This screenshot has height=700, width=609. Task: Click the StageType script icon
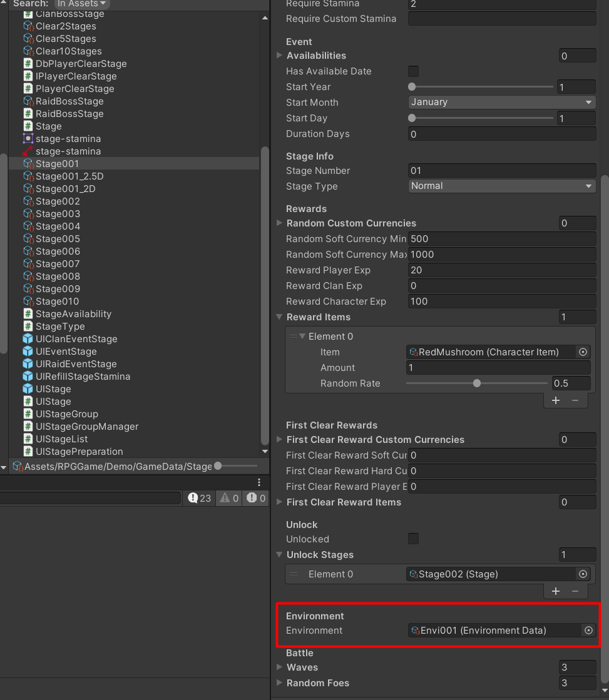pyautogui.click(x=28, y=326)
